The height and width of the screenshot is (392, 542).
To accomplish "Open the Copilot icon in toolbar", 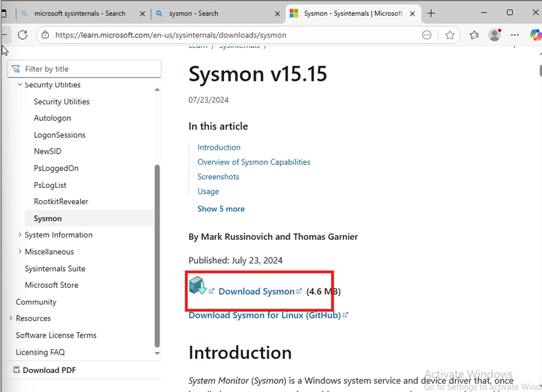I will pos(535,35).
